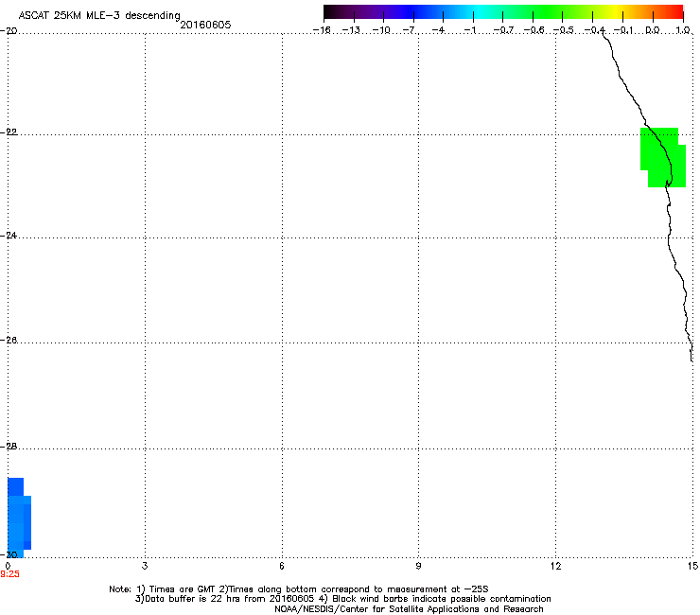Click the '-4' color scale label

click(438, 30)
